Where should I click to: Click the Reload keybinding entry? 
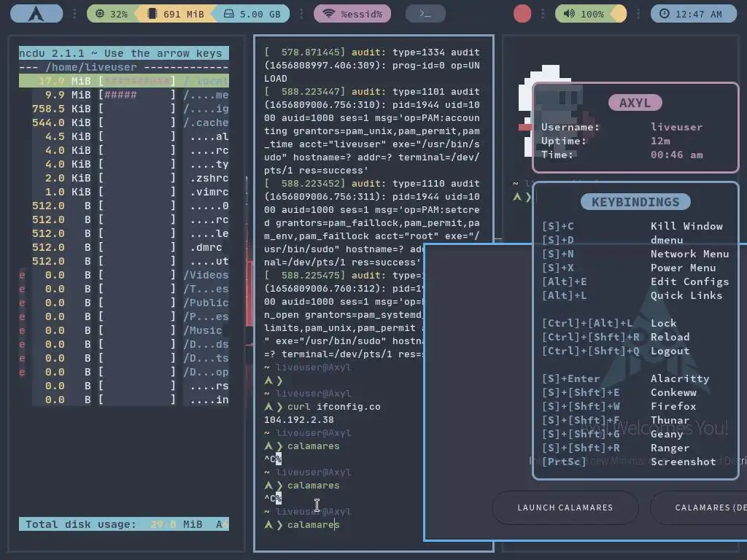click(670, 337)
